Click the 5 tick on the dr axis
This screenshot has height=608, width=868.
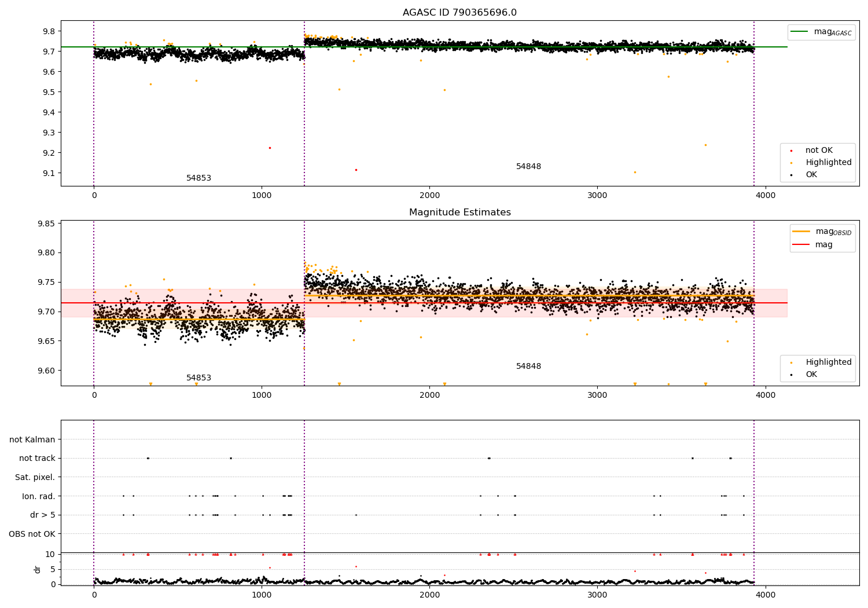pyautogui.click(x=53, y=569)
